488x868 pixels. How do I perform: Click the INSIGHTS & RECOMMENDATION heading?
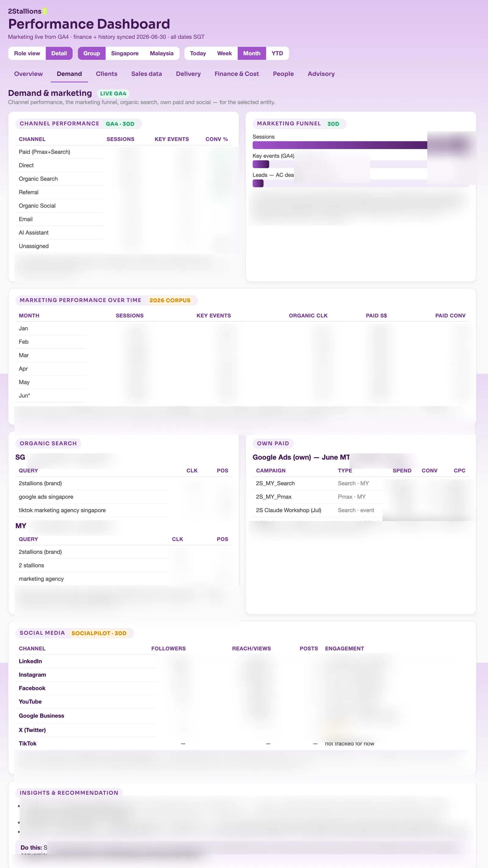click(69, 793)
